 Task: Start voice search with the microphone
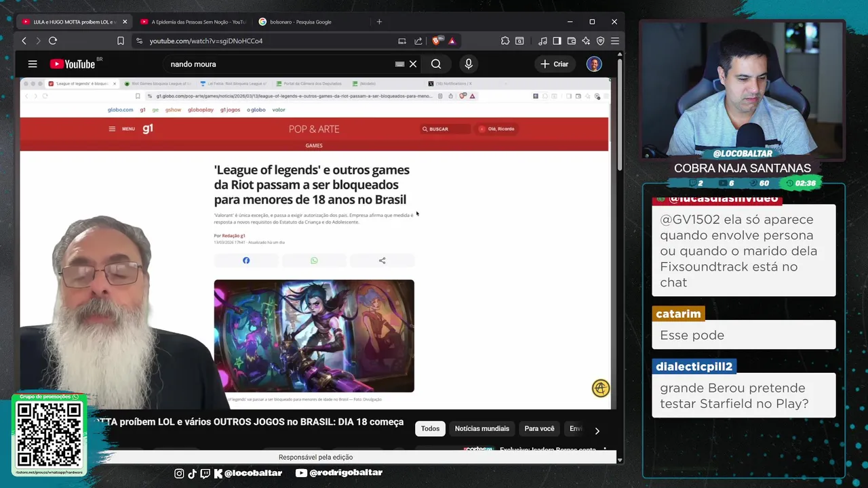pos(468,64)
